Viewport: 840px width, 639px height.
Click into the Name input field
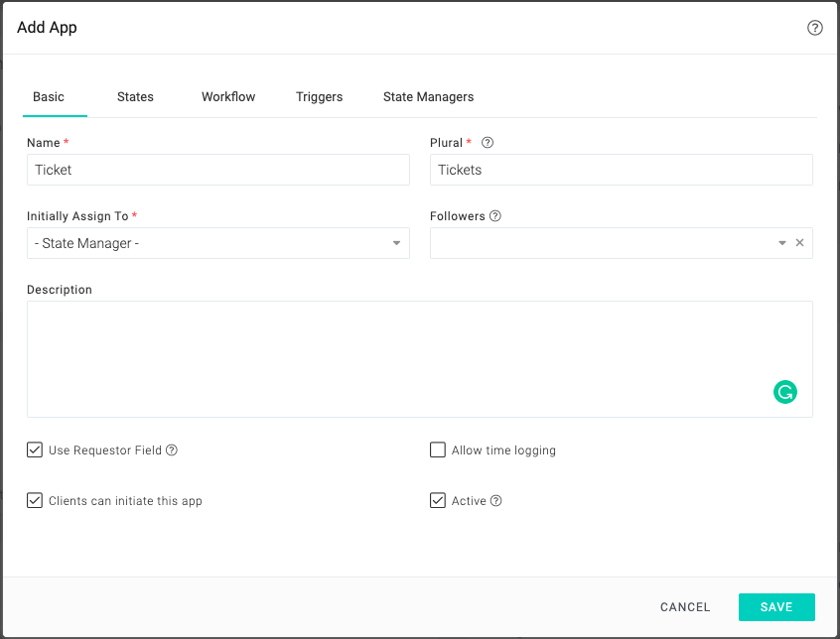(218, 170)
